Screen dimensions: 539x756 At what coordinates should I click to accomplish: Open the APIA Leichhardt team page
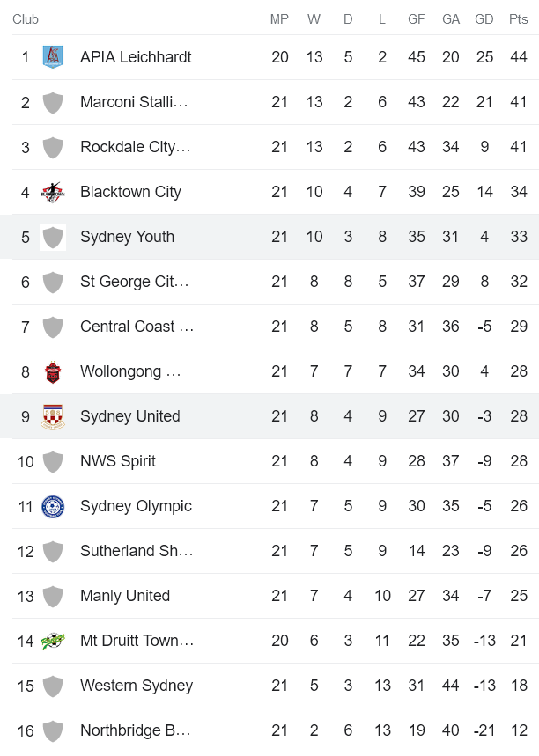tap(134, 56)
